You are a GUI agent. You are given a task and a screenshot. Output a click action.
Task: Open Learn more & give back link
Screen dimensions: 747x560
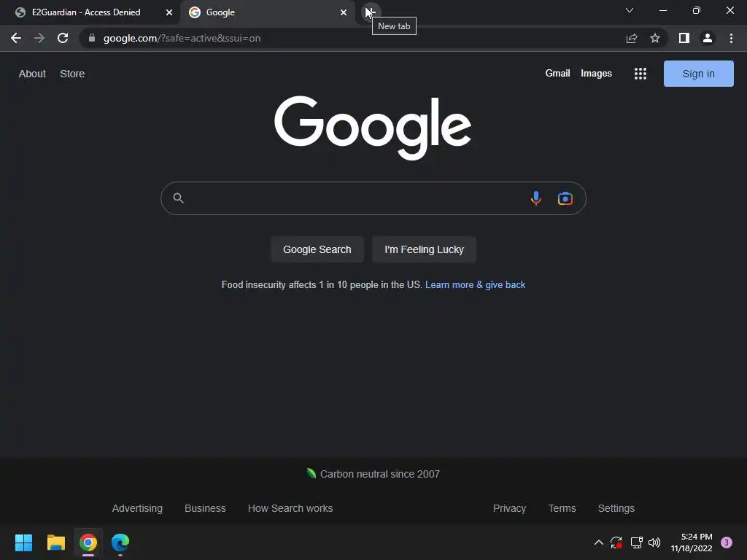click(475, 285)
